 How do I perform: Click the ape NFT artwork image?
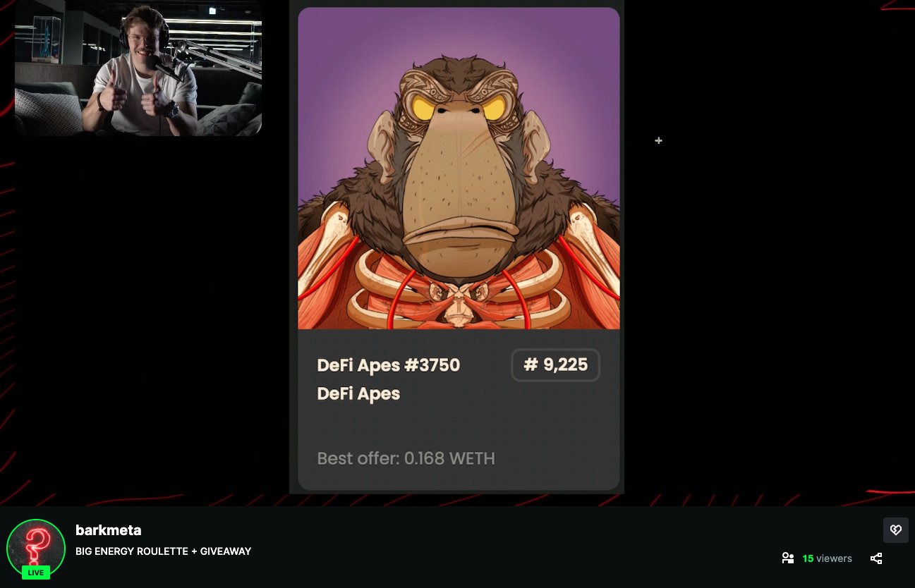459,169
